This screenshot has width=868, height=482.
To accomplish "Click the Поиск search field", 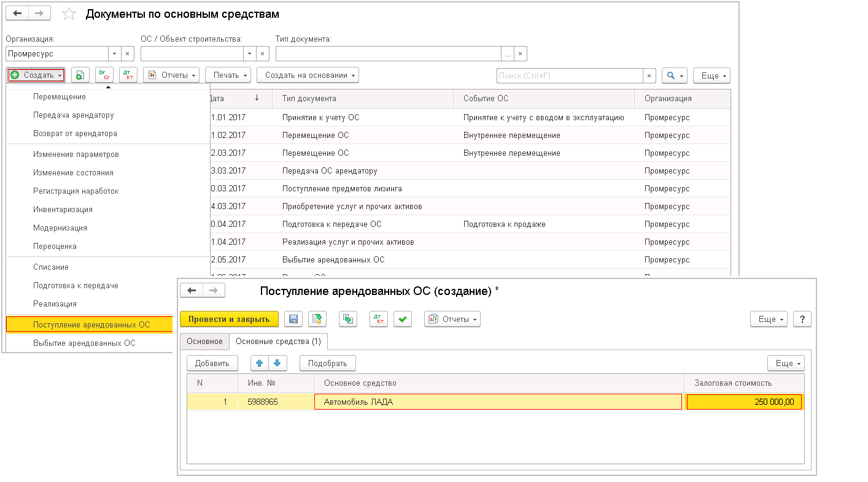I will coord(570,75).
